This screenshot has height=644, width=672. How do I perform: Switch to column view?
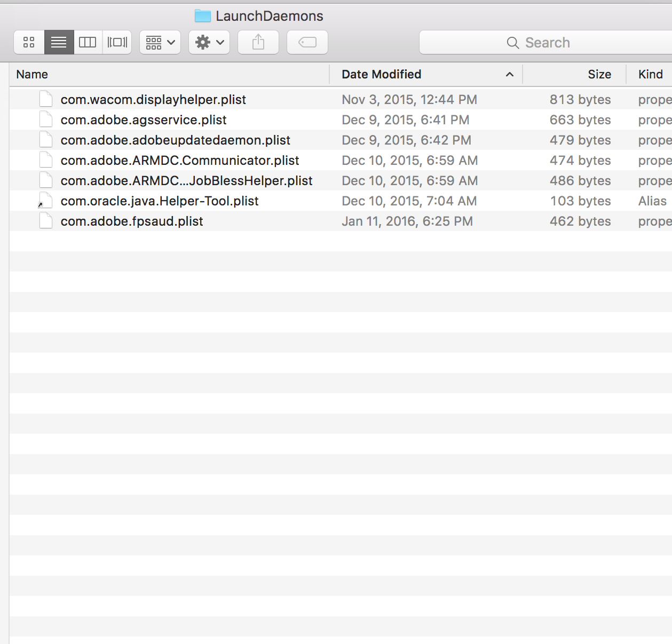pyautogui.click(x=88, y=42)
